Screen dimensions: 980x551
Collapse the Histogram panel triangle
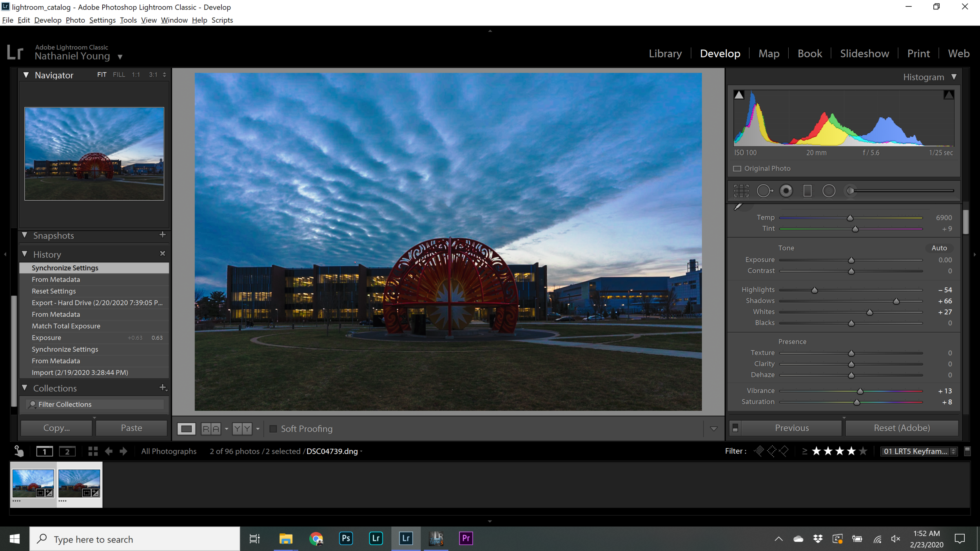coord(954,77)
